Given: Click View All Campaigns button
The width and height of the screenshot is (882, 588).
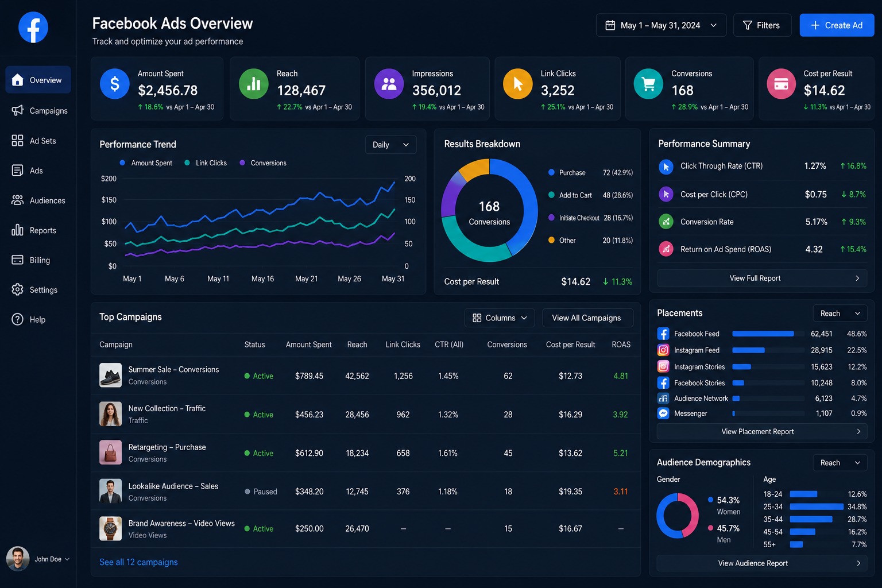Looking at the screenshot, I should [587, 318].
